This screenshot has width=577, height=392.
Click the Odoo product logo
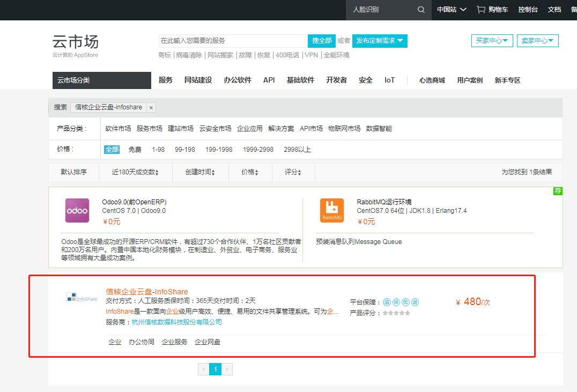point(77,211)
